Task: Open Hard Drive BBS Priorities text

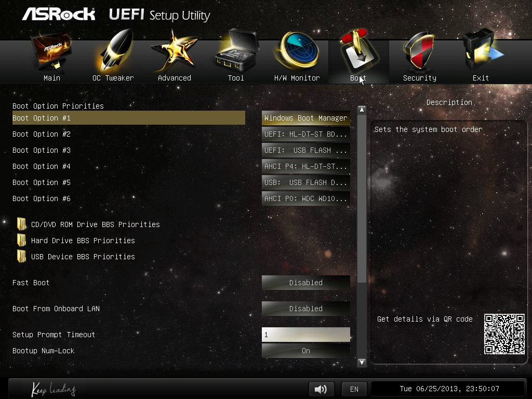Action: [x=83, y=241]
